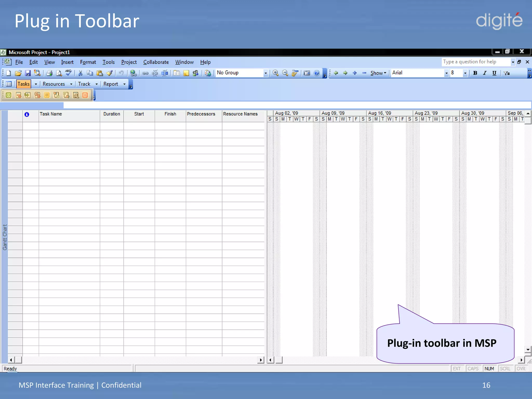Click the blue plus Show Subtasks icon
This screenshot has width=532, height=399.
[355, 73]
